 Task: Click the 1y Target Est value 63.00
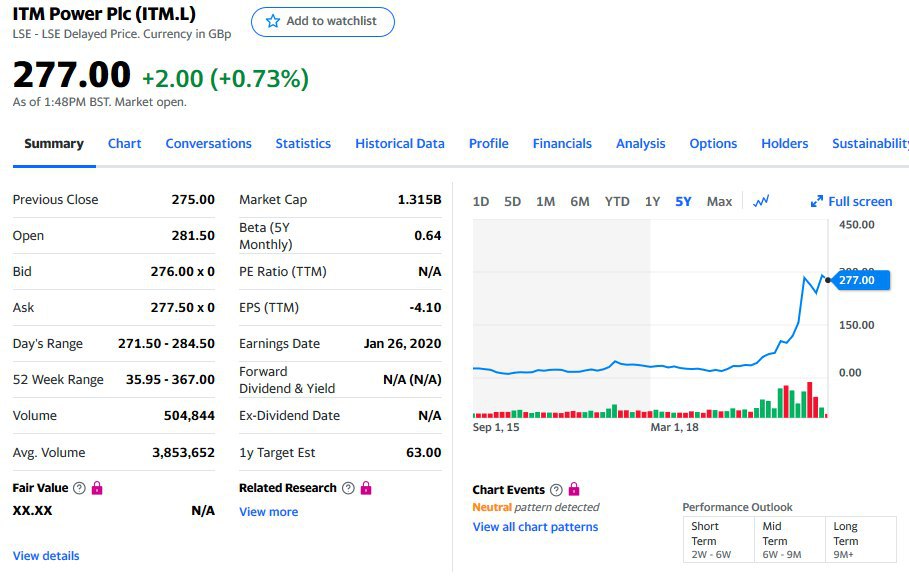pos(424,452)
